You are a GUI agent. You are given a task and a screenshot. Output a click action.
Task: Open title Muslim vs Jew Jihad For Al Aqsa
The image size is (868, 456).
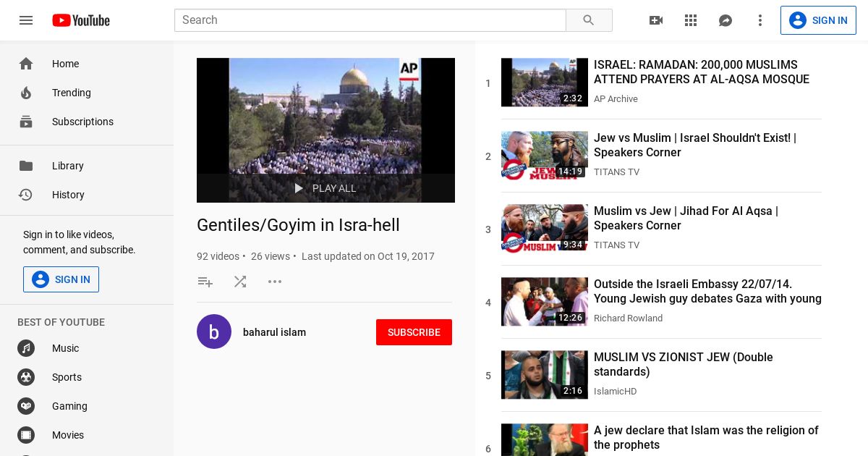pyautogui.click(x=686, y=218)
